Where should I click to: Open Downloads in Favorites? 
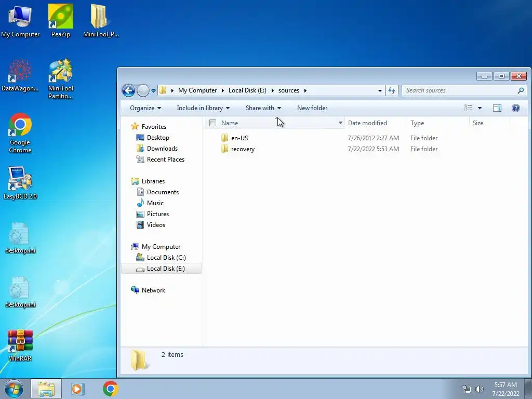[162, 148]
